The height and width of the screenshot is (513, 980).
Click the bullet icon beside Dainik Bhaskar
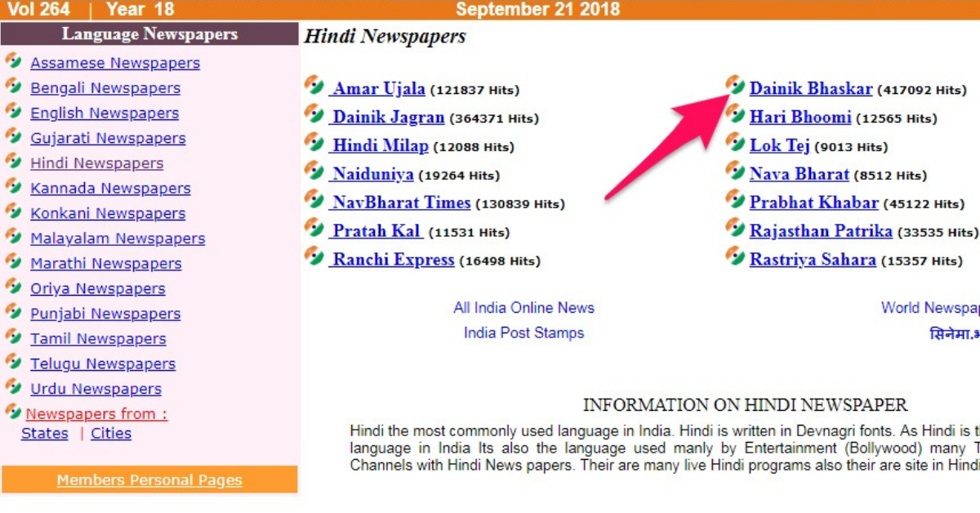click(x=736, y=85)
